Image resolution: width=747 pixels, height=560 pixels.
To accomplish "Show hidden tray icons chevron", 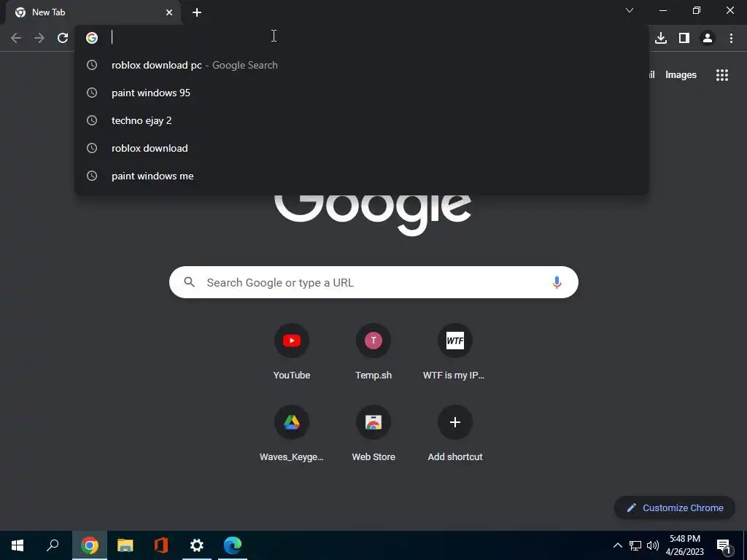I will pos(617,545).
